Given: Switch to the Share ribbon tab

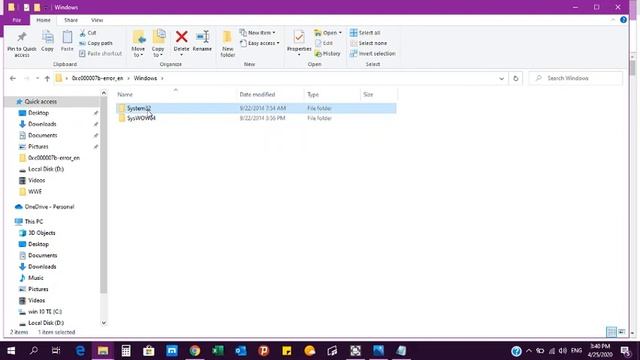Looking at the screenshot, I should (71, 20).
